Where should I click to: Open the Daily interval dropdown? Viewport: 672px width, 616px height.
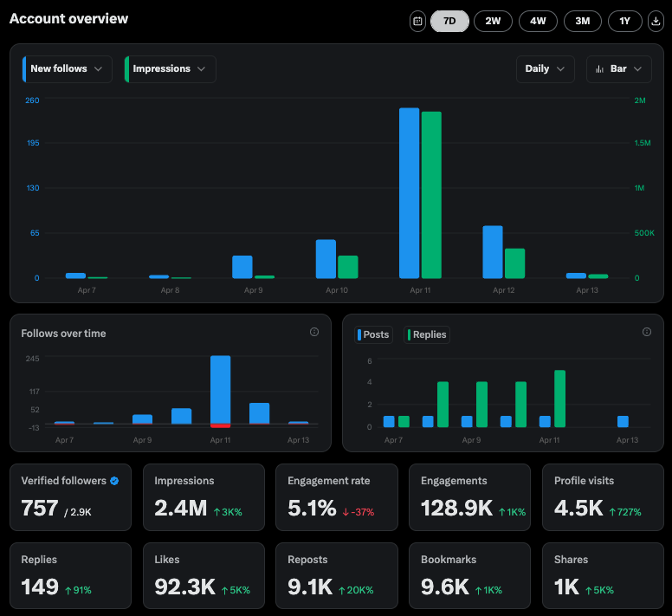point(546,69)
